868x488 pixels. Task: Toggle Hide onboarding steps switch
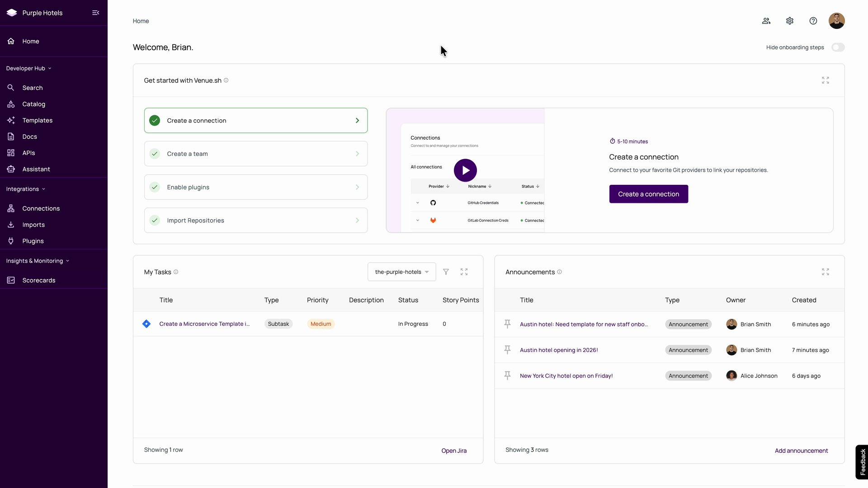[838, 47]
